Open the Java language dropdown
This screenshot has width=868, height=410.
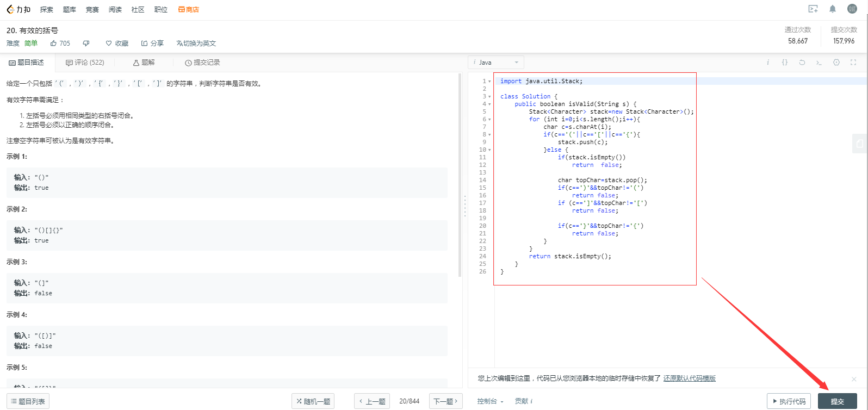(x=496, y=63)
